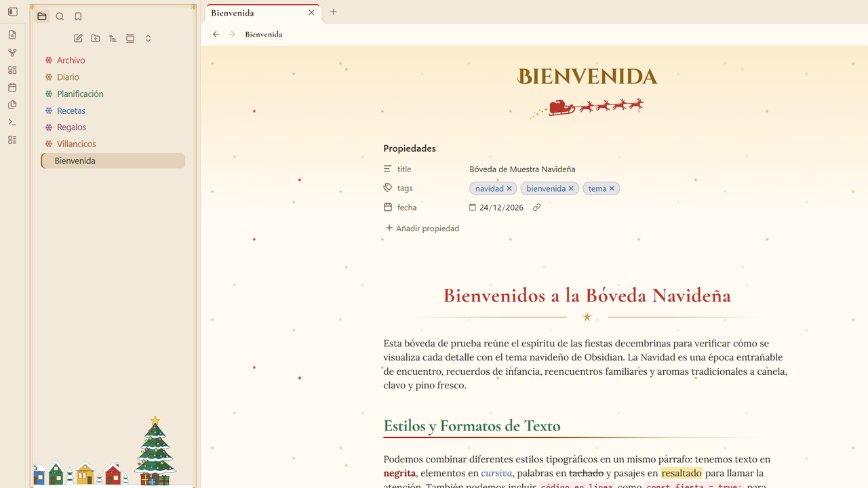Switch to the file explorer sidebar tab

(42, 17)
